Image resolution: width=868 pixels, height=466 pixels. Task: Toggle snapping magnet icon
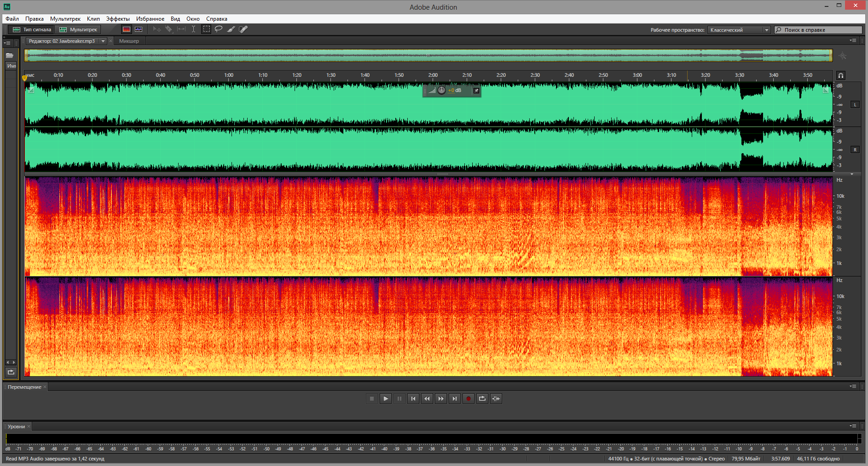[840, 75]
